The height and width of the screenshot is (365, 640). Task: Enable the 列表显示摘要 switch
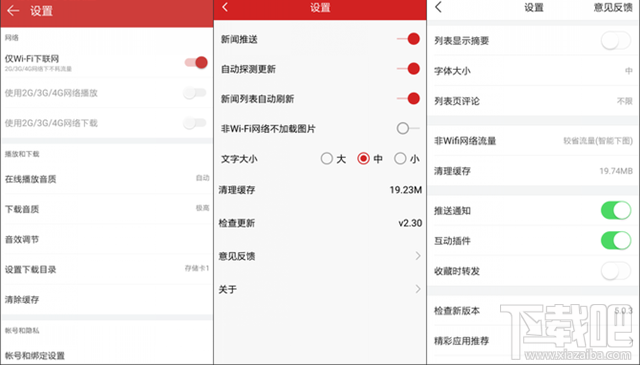click(x=616, y=40)
